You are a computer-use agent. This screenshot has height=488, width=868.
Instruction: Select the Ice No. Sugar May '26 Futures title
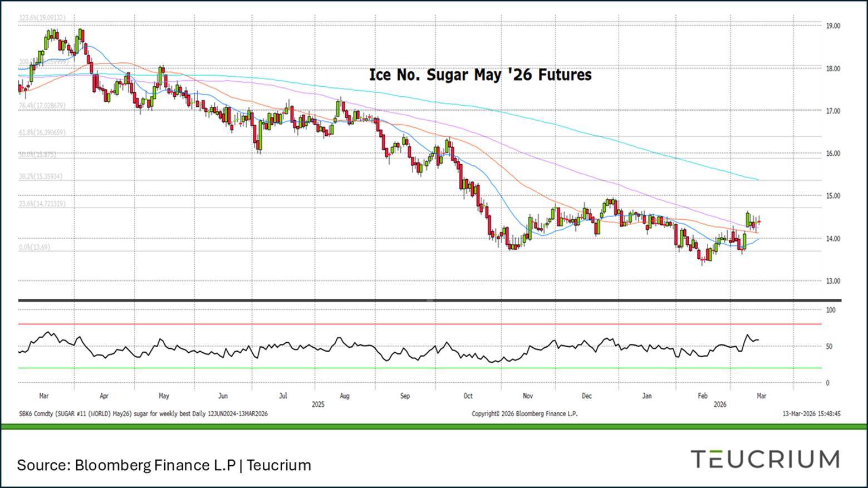pyautogui.click(x=480, y=75)
